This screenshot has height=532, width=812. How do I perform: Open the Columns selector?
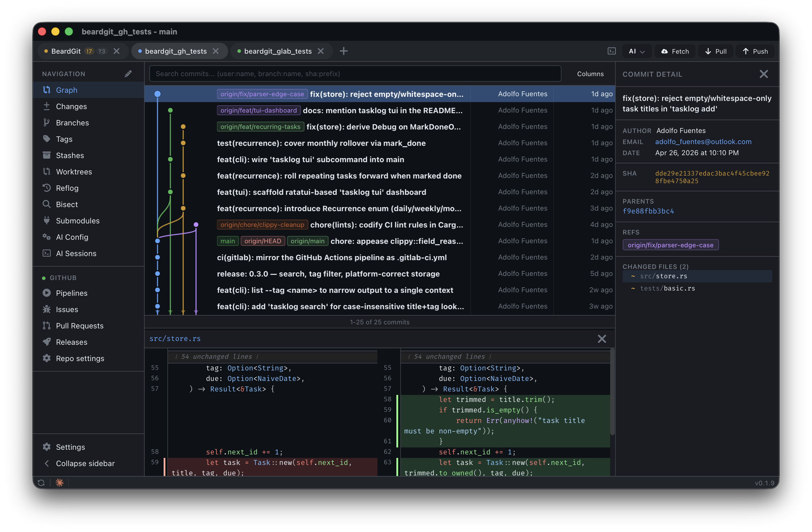point(590,74)
